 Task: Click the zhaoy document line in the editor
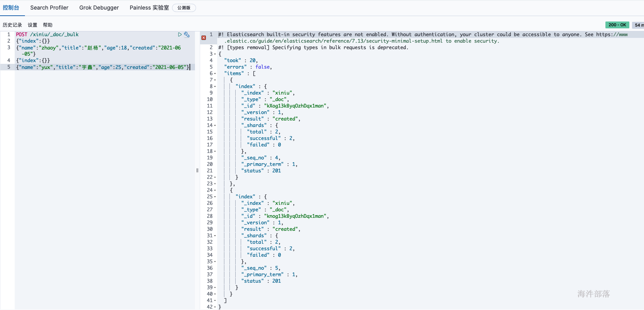(x=99, y=51)
